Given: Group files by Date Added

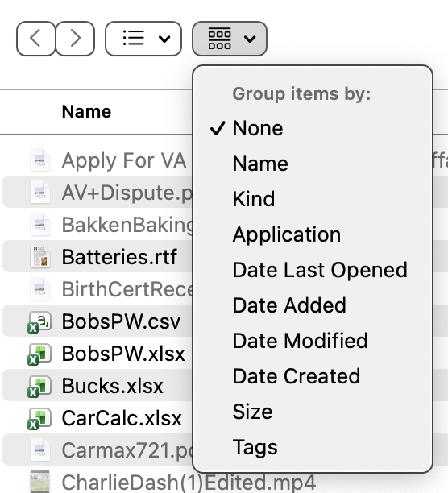Looking at the screenshot, I should pos(289,305).
